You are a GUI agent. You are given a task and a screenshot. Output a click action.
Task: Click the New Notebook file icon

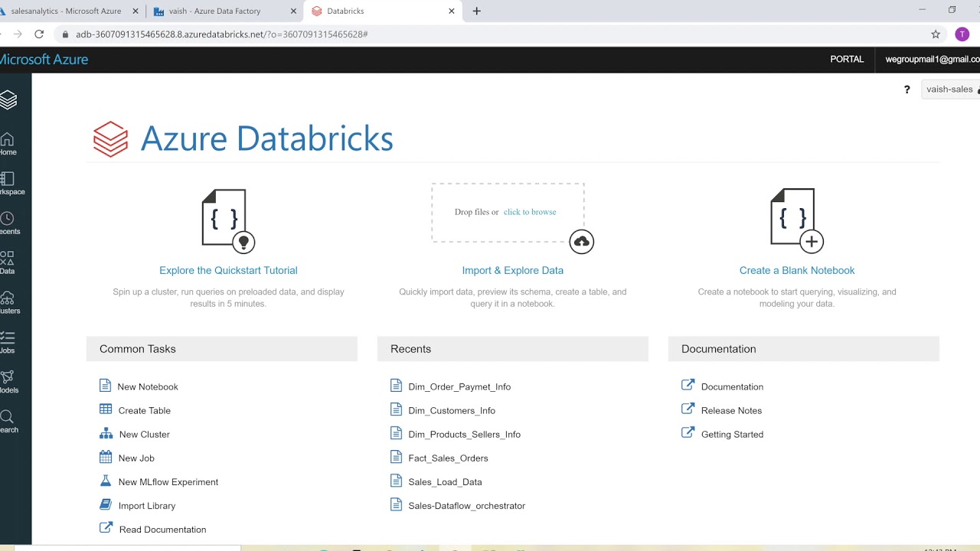(x=106, y=386)
